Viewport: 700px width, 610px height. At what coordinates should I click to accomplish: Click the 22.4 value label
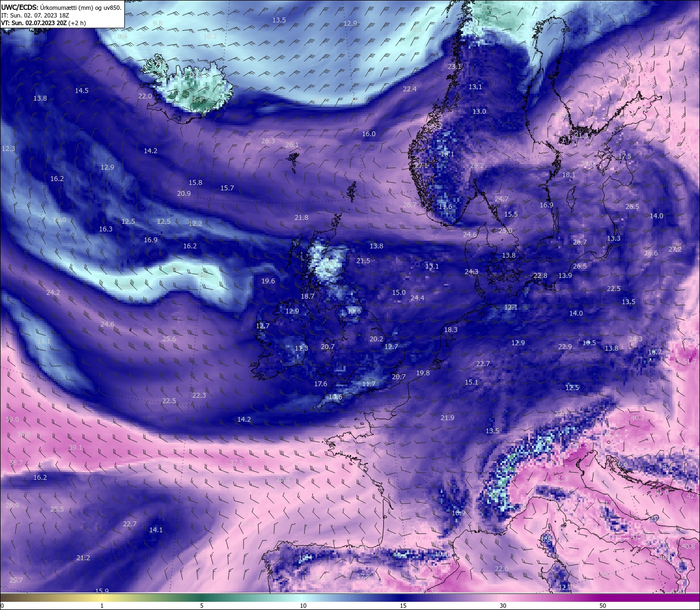[410, 89]
